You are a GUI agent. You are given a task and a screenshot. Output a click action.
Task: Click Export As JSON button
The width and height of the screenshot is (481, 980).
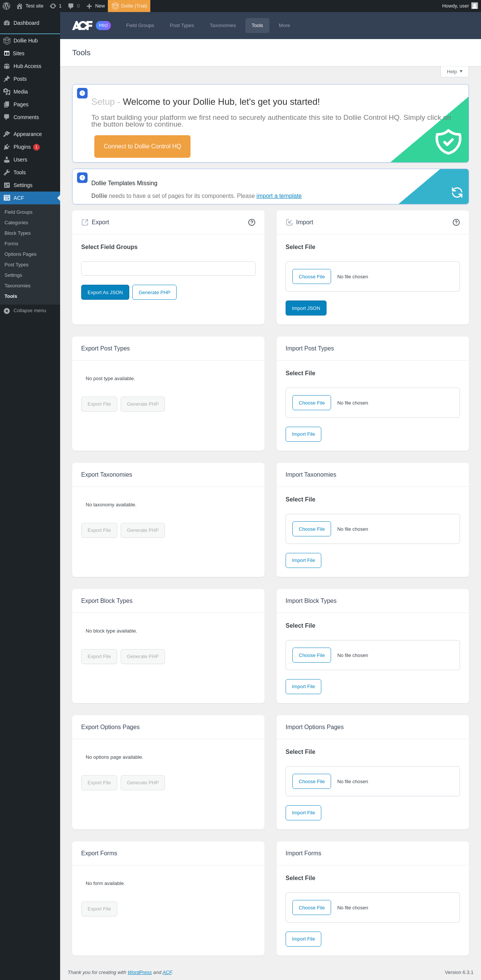[105, 292]
